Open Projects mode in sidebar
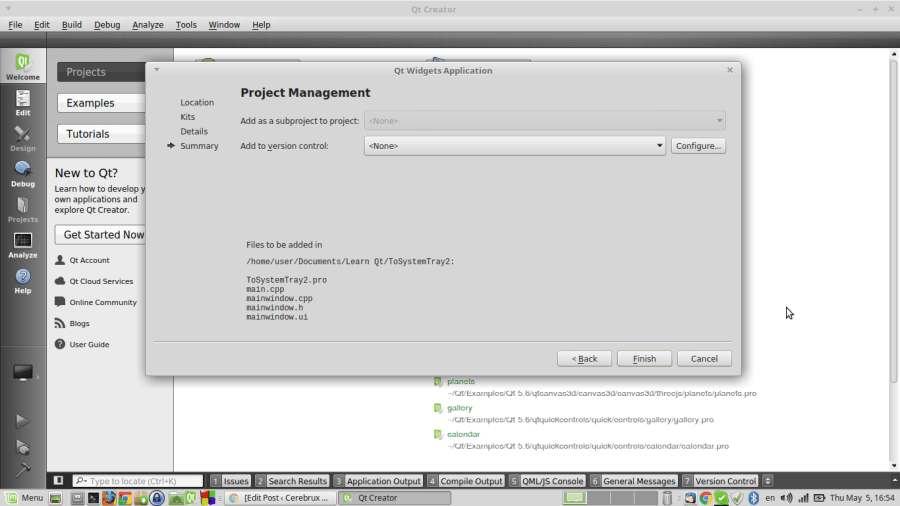900x506 pixels. click(x=23, y=210)
